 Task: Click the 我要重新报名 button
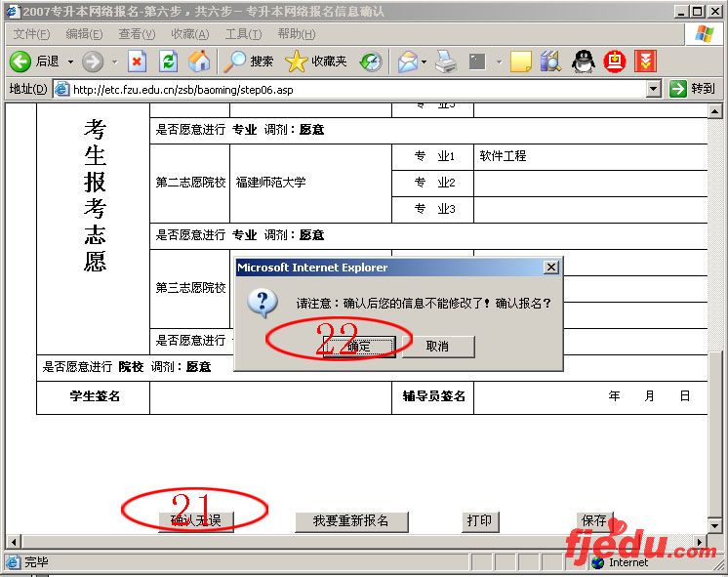[x=350, y=521]
